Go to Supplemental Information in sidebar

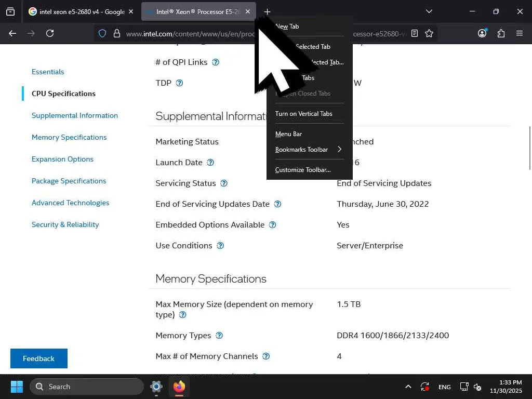75,115
